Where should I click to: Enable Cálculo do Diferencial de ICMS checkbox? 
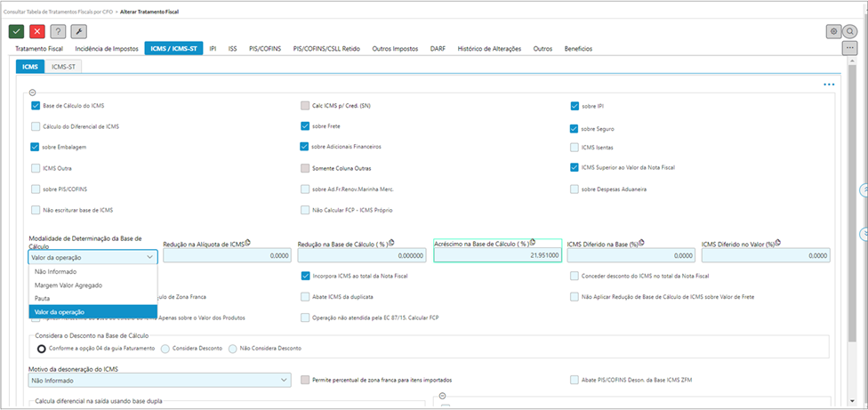(36, 126)
